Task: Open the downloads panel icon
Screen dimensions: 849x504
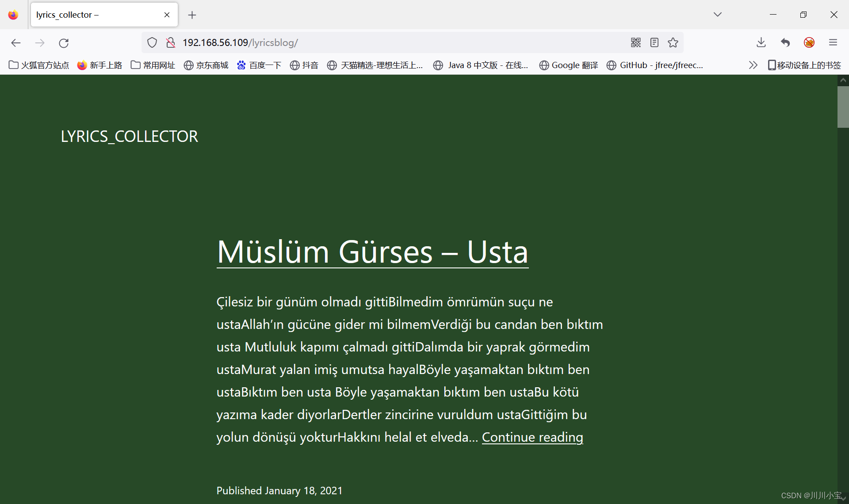Action: [x=761, y=42]
